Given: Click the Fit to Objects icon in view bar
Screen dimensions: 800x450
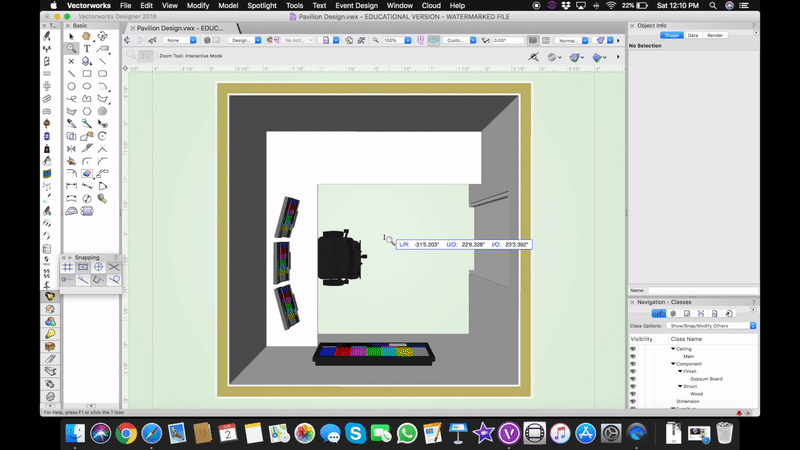Looking at the screenshot, I should click(x=361, y=40).
